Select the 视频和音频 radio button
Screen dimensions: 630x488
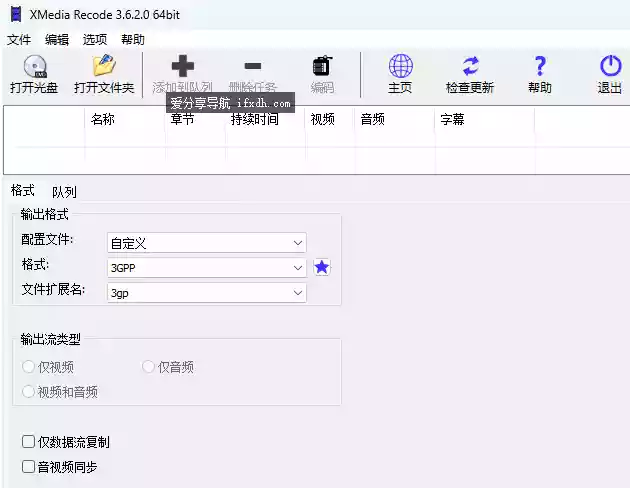pyautogui.click(x=28, y=392)
